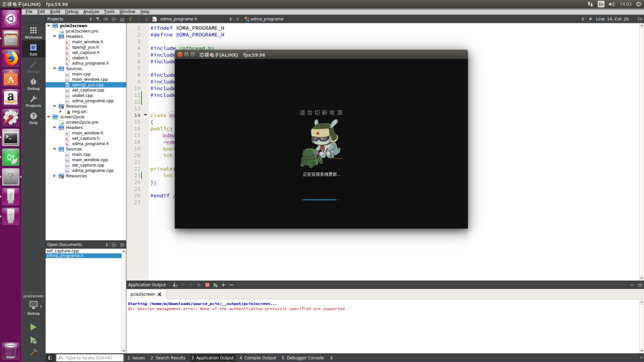The height and width of the screenshot is (362, 644).
Task: Show the Search Results pane
Action: [x=168, y=358]
